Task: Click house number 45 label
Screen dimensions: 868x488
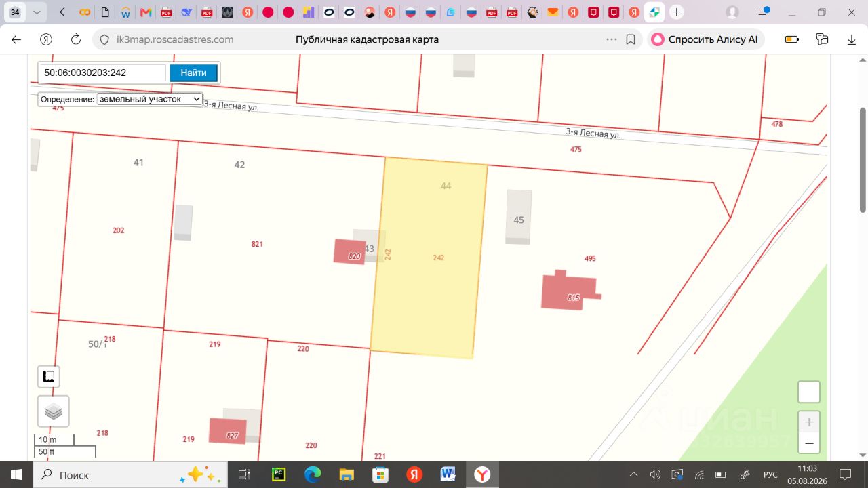Action: coord(519,220)
